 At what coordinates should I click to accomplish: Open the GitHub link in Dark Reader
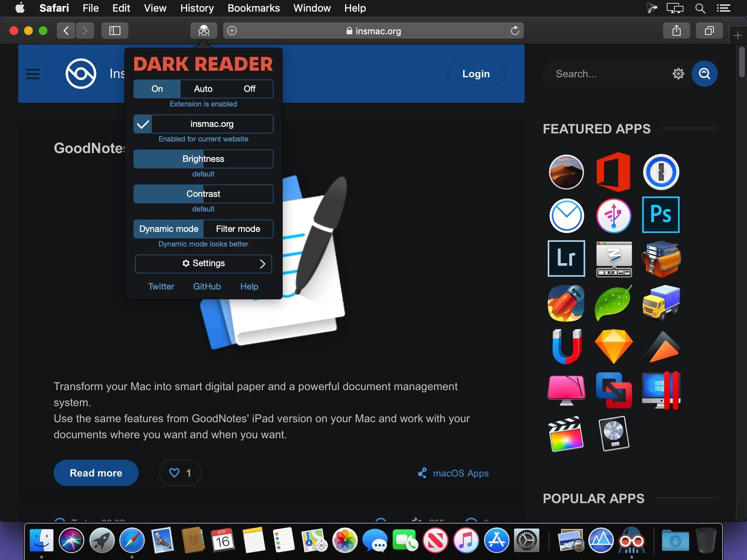207,287
